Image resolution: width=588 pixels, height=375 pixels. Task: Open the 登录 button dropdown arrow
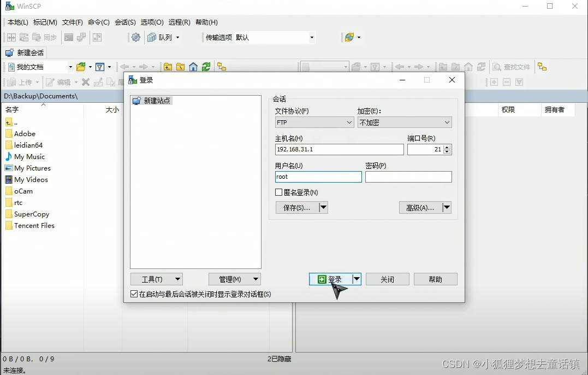coord(357,279)
